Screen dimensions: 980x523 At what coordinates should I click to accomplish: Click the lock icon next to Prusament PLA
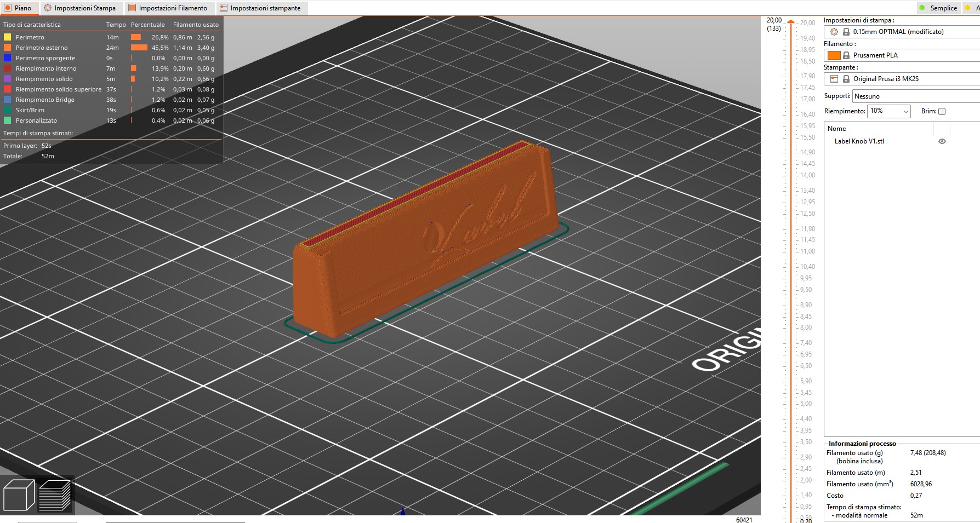846,55
